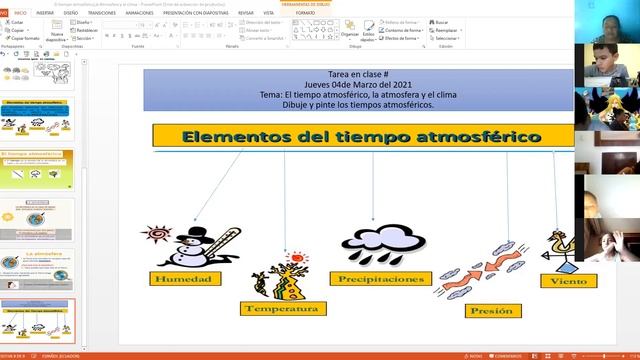Select the Precipitaciones label on the slide

point(381,279)
